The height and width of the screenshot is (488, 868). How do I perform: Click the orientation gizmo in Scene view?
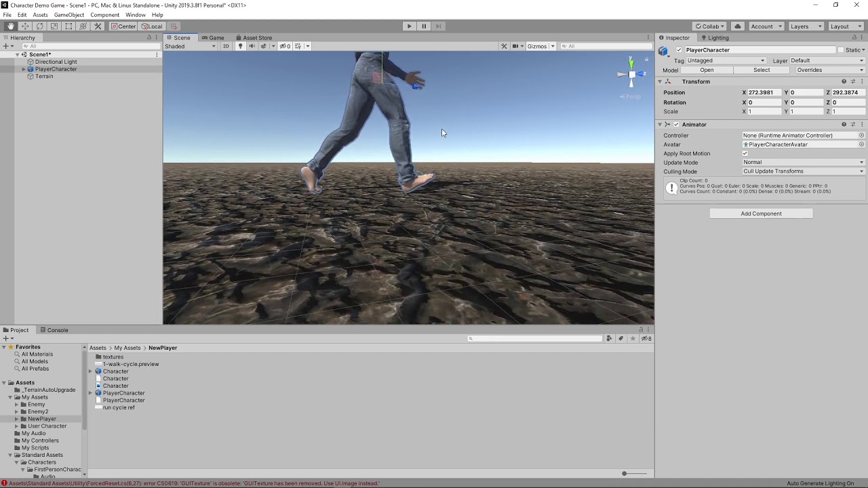click(x=631, y=74)
